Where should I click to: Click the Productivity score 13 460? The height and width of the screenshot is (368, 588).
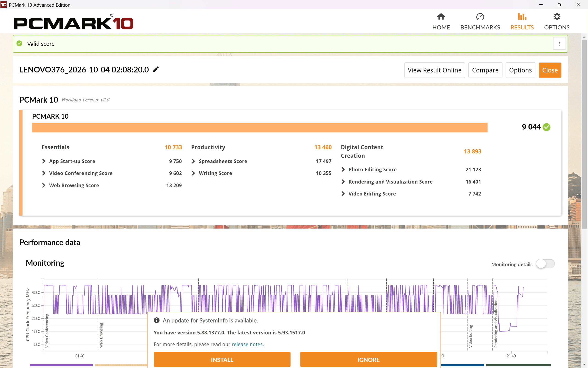click(323, 147)
